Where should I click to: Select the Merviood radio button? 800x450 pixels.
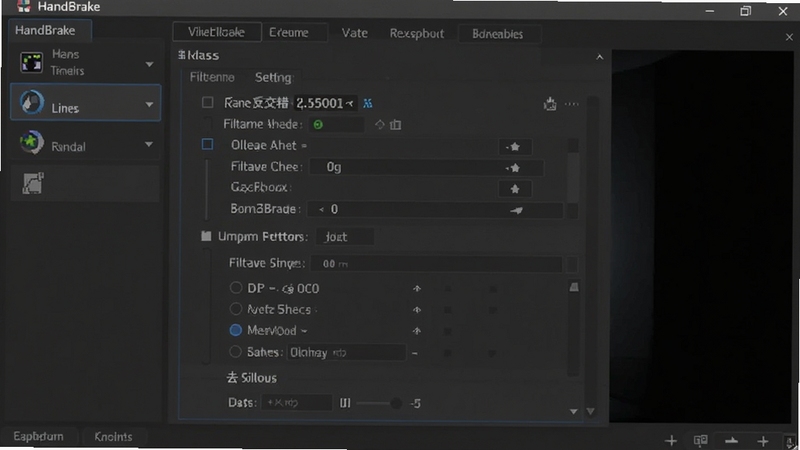[236, 330]
